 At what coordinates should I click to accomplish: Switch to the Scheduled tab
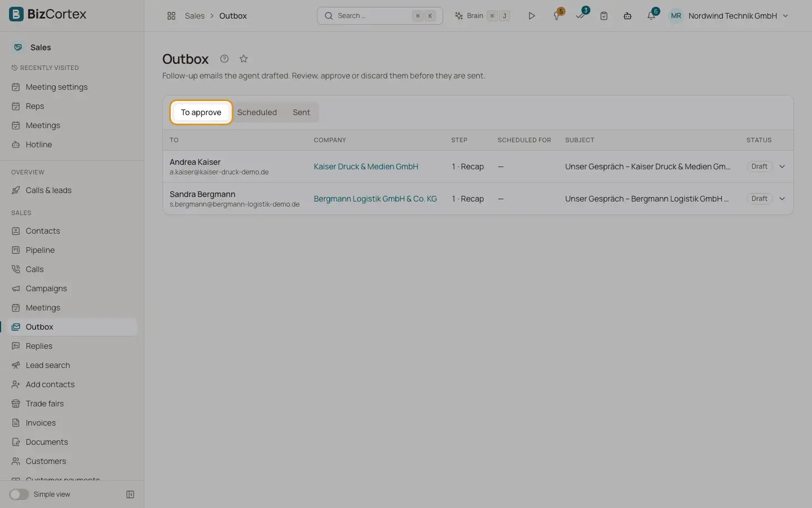pos(257,112)
